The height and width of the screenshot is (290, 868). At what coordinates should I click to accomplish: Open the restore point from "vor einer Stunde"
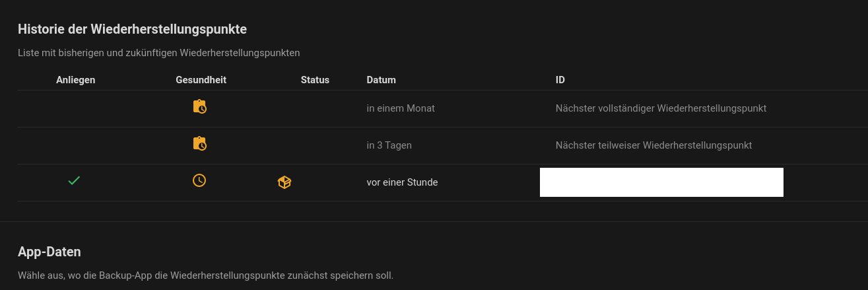402,182
